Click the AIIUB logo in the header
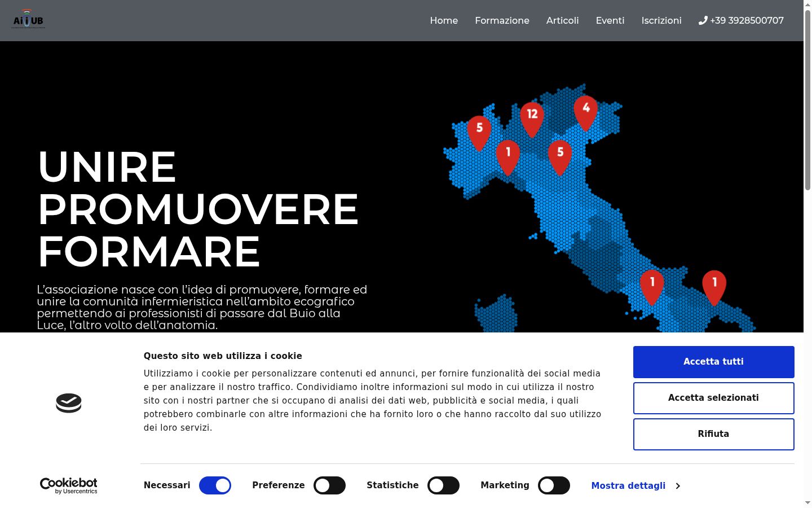 tap(28, 20)
